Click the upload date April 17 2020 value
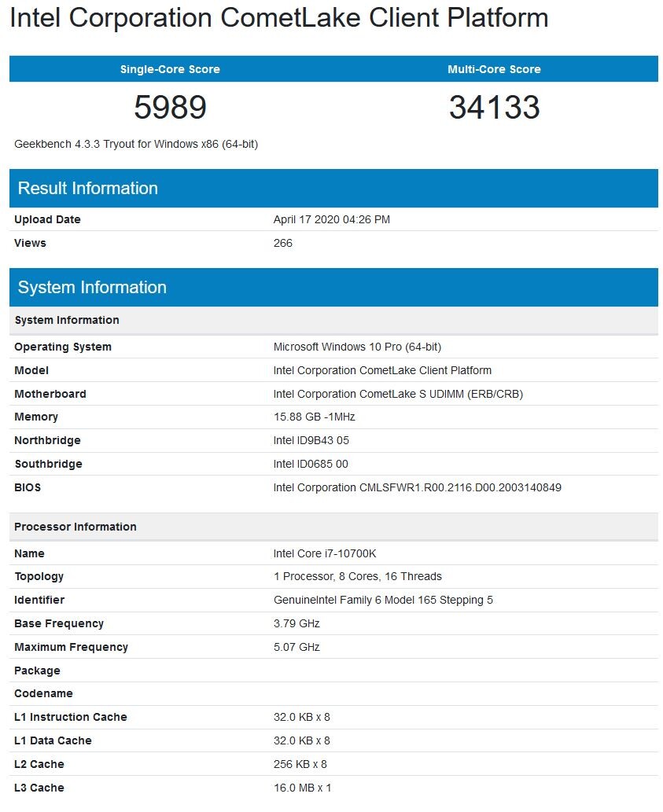 pyautogui.click(x=331, y=220)
